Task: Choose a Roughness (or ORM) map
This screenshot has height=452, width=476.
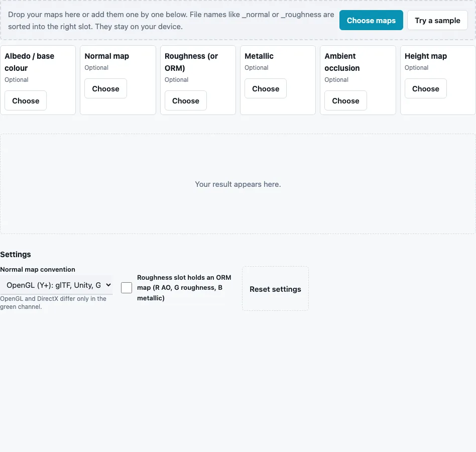Action: tap(185, 101)
